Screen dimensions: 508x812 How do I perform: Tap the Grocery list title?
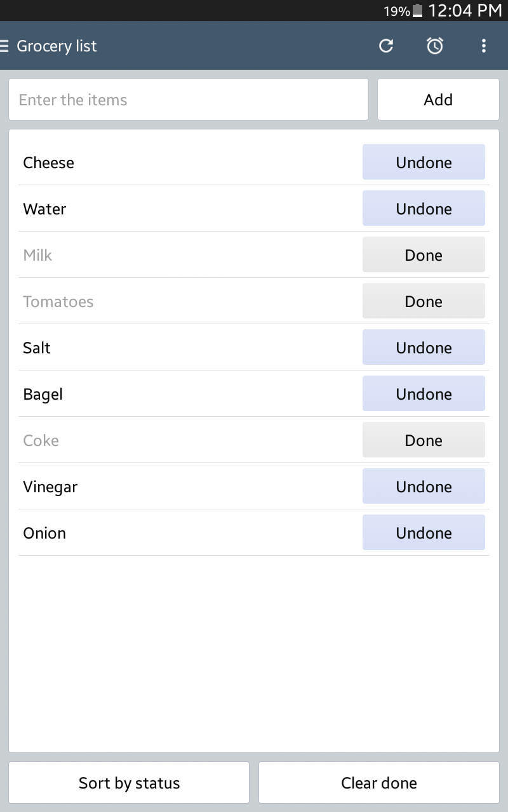pyautogui.click(x=57, y=46)
